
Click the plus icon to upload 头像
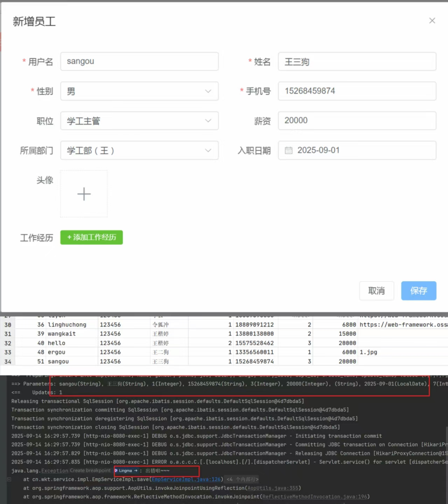[x=84, y=194]
